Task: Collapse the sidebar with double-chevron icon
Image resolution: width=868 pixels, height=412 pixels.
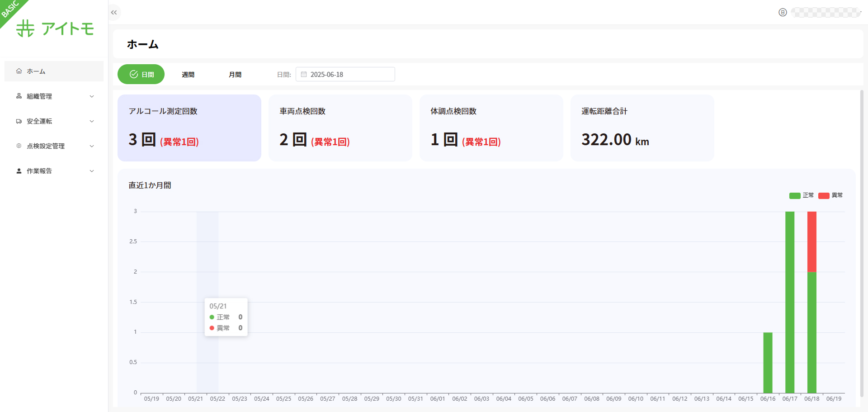Action: pyautogui.click(x=114, y=13)
